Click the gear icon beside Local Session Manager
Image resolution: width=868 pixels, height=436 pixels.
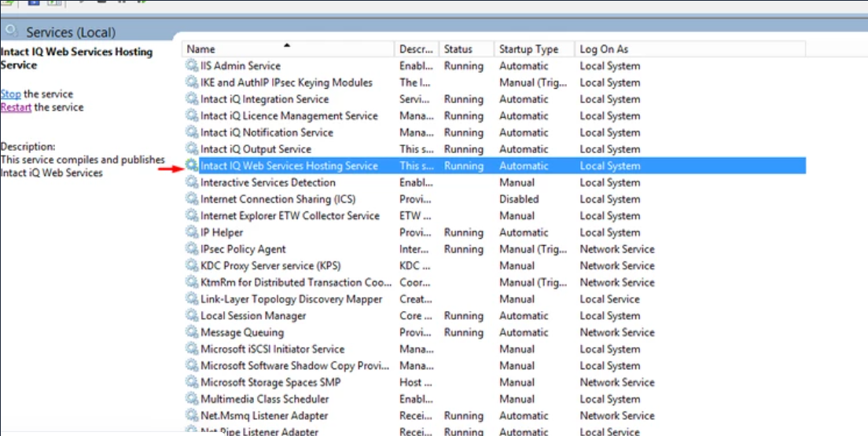(x=192, y=316)
